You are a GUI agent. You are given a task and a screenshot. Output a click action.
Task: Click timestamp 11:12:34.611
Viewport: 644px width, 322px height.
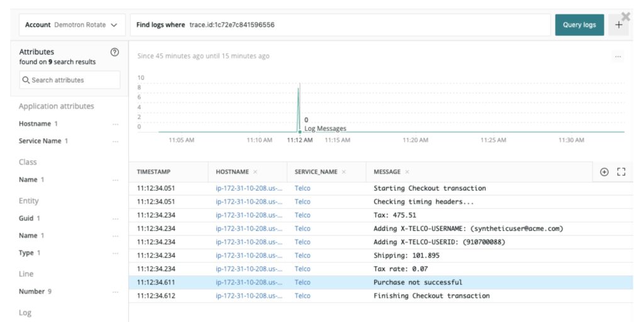tap(156, 282)
